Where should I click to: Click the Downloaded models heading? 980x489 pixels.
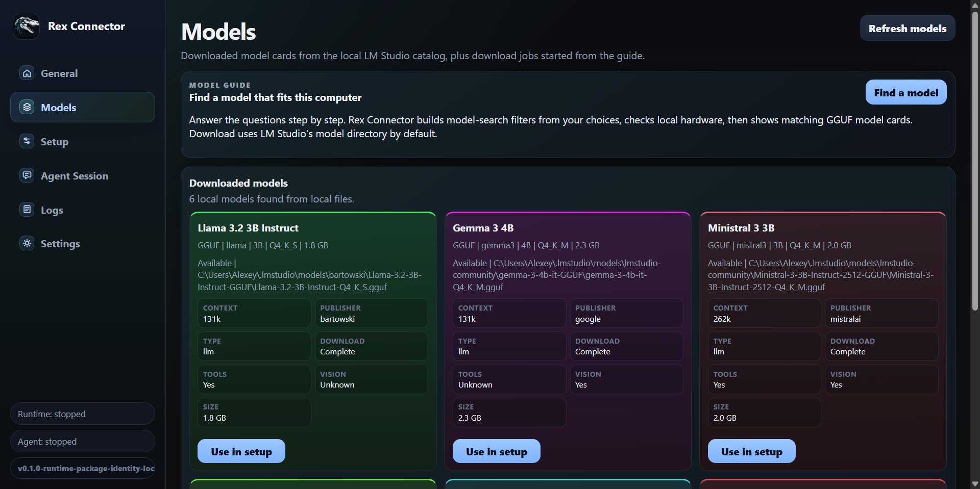[x=238, y=183]
